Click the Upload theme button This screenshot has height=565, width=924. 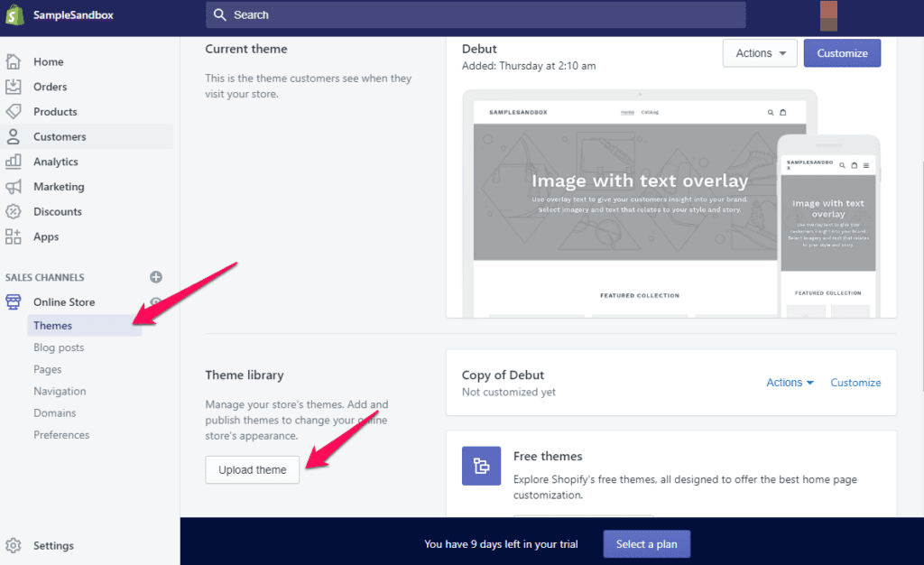tap(252, 469)
